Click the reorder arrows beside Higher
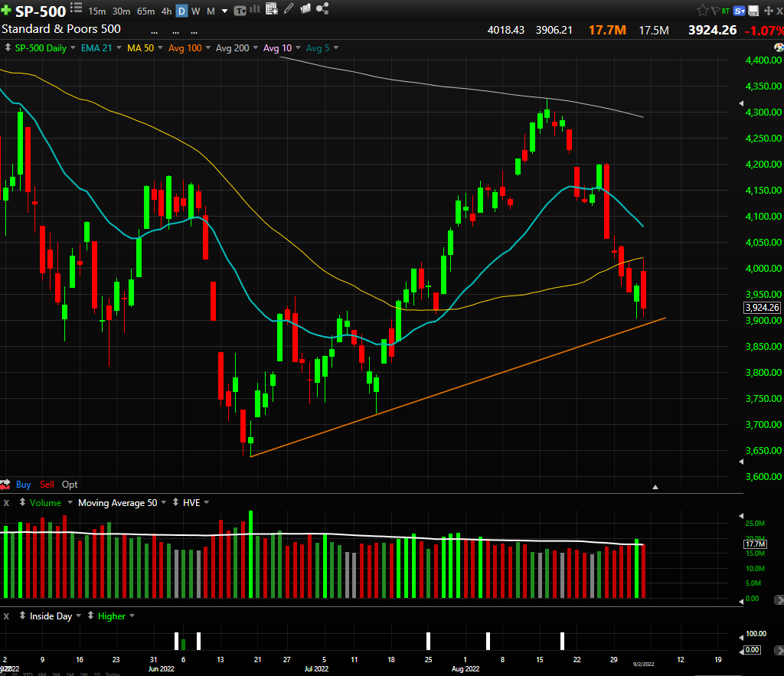Viewport: 784px width, 676px height. point(90,616)
